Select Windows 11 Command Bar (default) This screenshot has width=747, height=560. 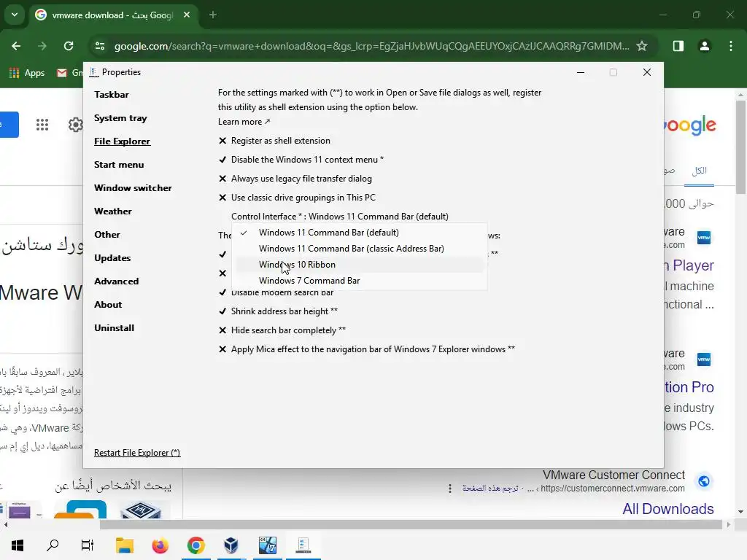360,233
